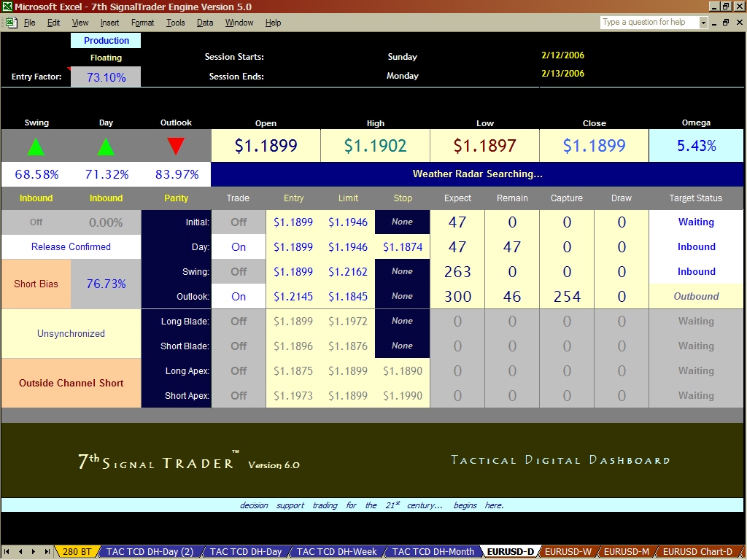Open the Window menu
The height and width of the screenshot is (560, 747).
pos(239,23)
